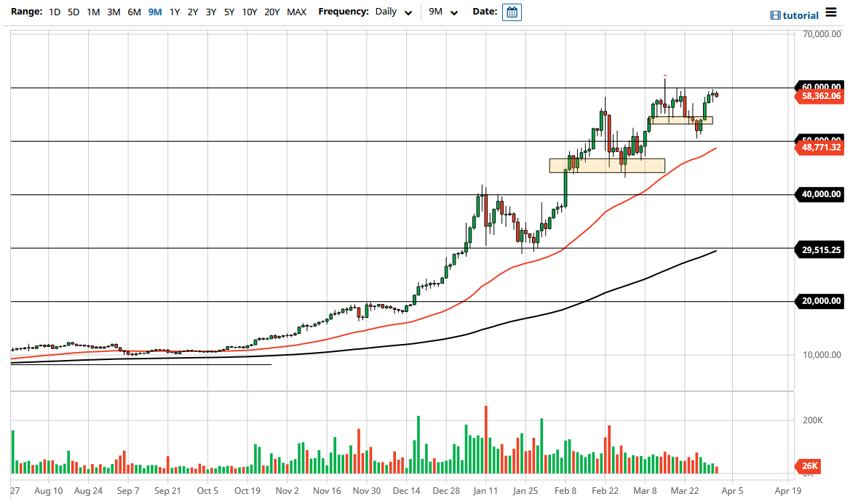The width and height of the screenshot is (853, 504).
Task: Open the hamburger menu icon
Action: pos(831,13)
